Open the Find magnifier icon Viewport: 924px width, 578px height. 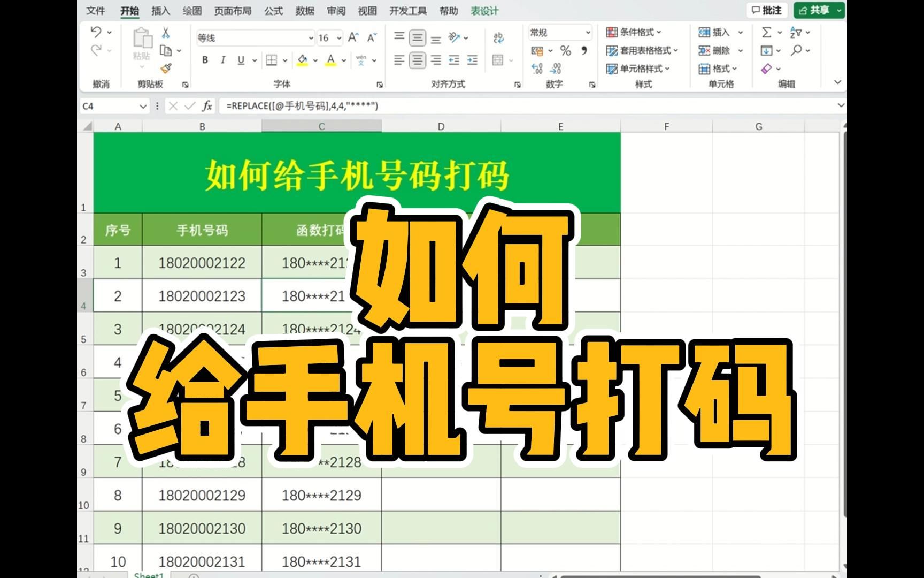pyautogui.click(x=797, y=51)
